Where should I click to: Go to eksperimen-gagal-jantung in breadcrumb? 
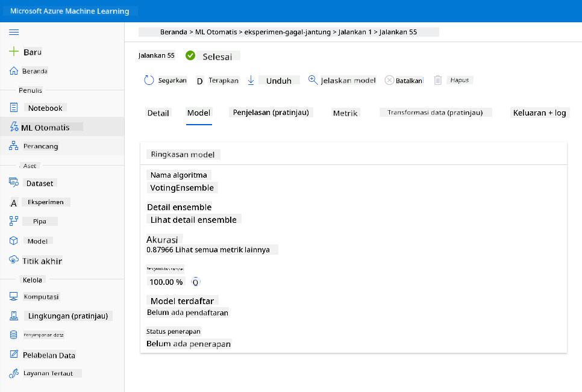[287, 32]
